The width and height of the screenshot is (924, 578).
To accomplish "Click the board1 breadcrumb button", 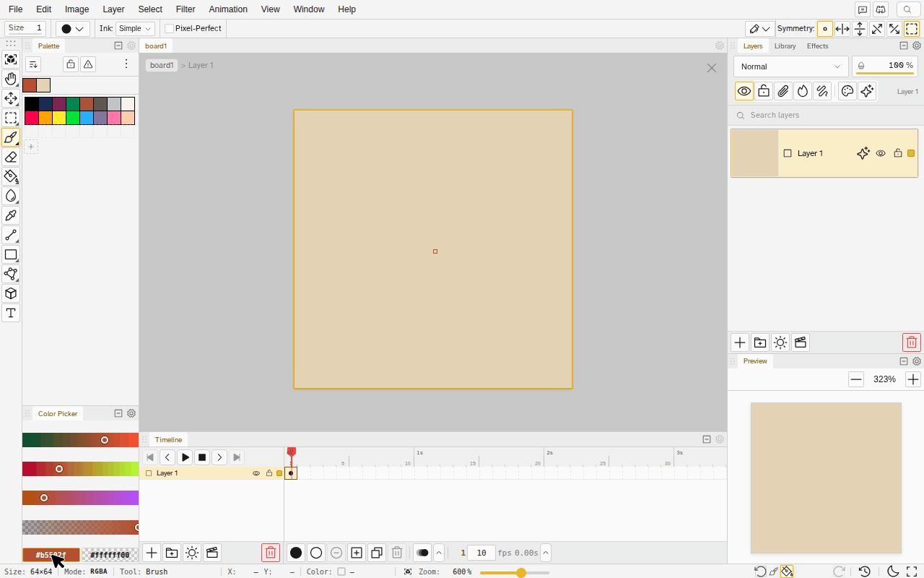I will coord(162,65).
